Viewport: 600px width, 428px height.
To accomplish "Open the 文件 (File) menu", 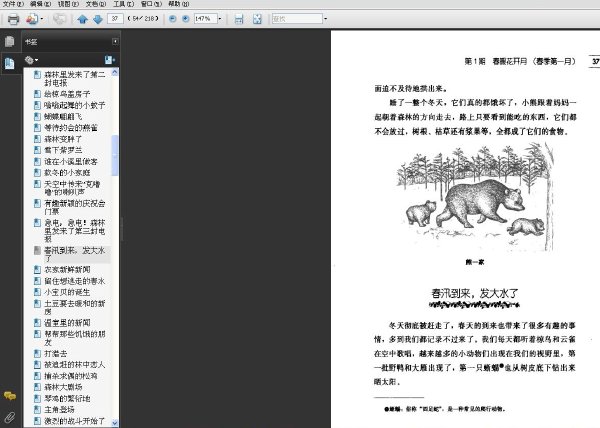I will tap(13, 4).
